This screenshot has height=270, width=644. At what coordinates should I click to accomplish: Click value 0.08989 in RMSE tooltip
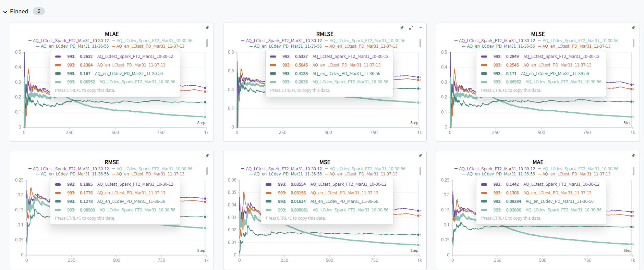pyautogui.click(x=87, y=210)
